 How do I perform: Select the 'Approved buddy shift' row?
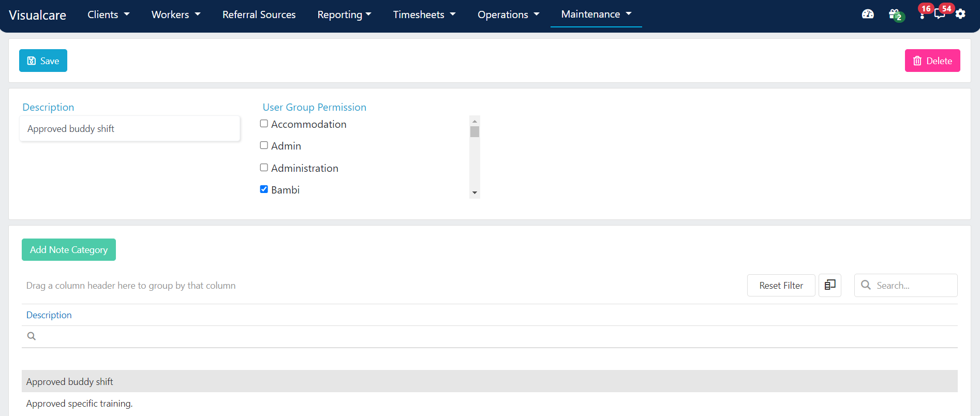pos(489,381)
